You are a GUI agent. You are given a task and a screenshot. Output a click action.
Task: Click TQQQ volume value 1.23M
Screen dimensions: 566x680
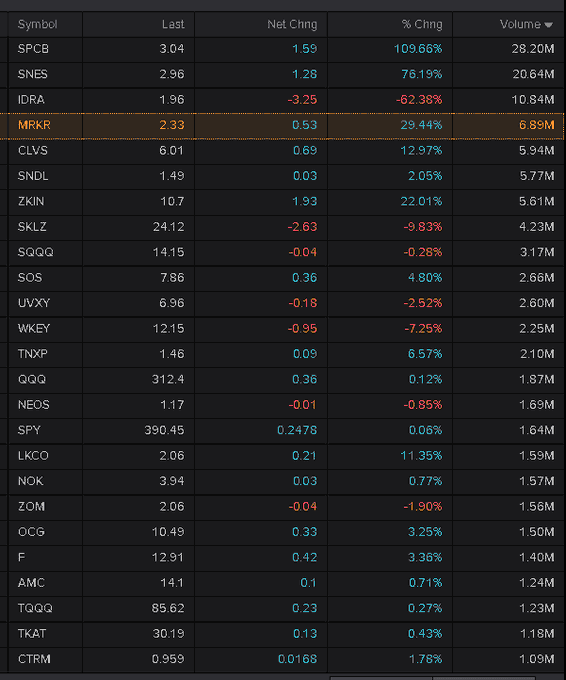click(x=537, y=608)
